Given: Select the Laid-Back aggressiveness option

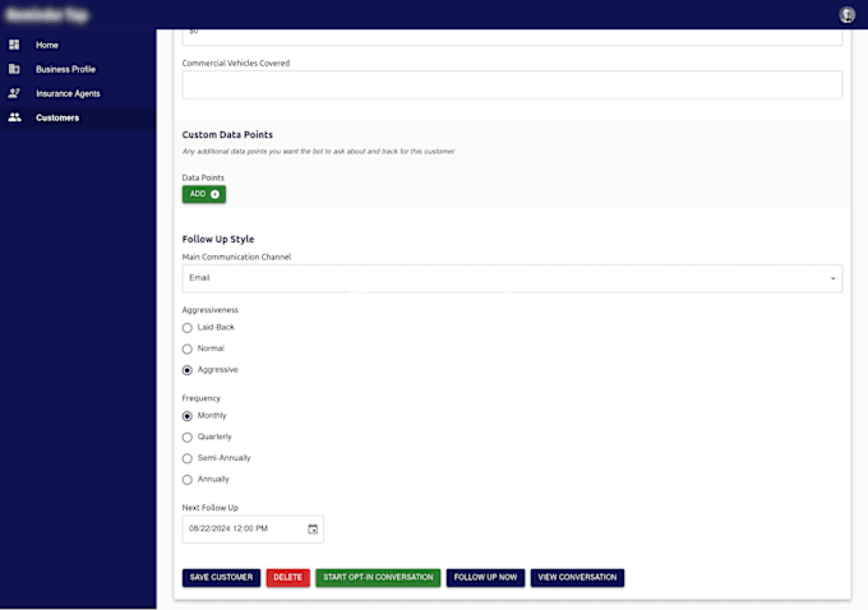Looking at the screenshot, I should coord(187,328).
